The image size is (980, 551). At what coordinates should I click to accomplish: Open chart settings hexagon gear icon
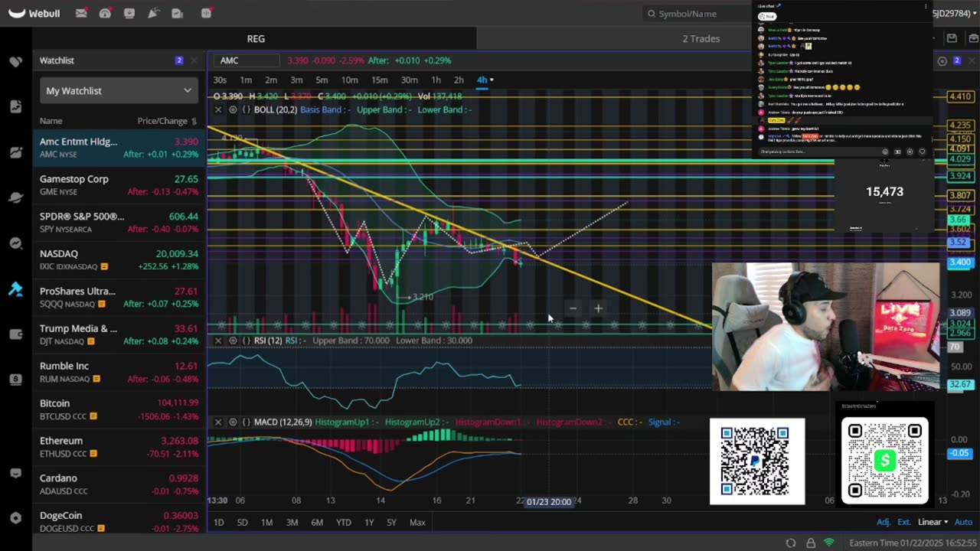click(x=942, y=60)
